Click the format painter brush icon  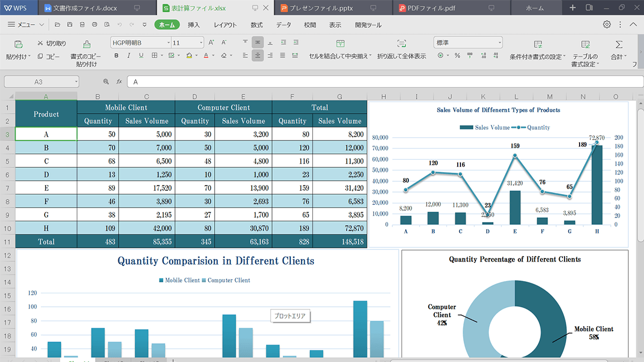(86, 45)
